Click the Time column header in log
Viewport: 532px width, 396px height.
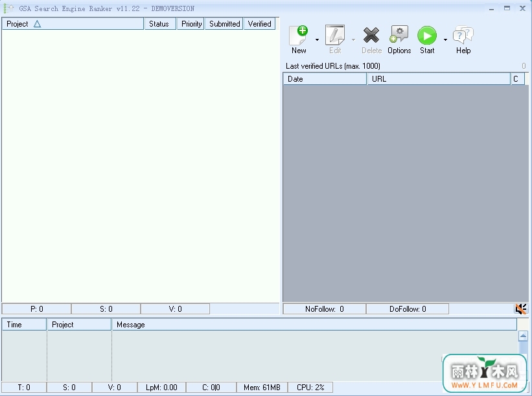[24, 325]
